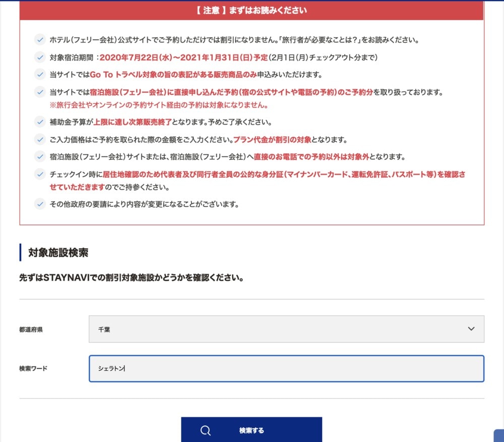Click the magnifier icon in search button
This screenshot has width=504, height=442.
point(206,430)
